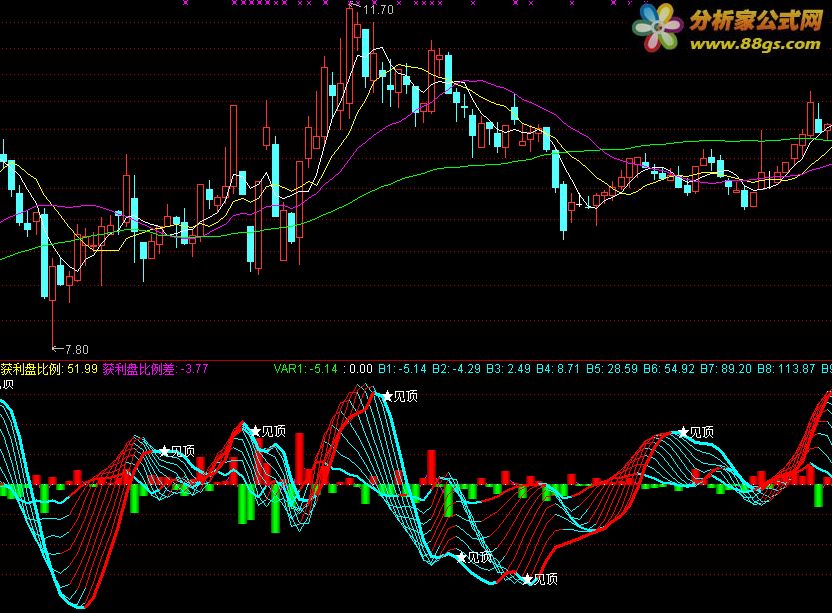Viewport: 832px width, 613px height.
Task: Select the B5: 28.59 indicator value
Action: pyautogui.click(x=612, y=369)
